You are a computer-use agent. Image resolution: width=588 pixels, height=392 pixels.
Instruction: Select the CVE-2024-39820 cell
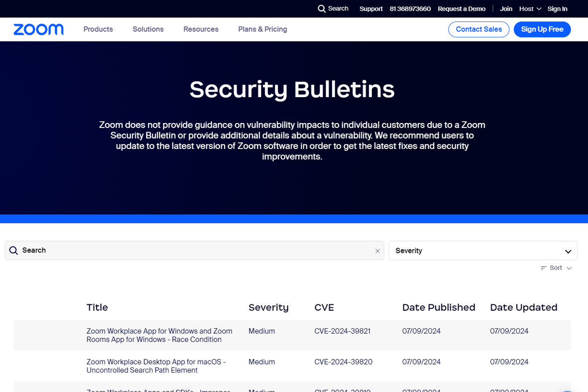(343, 362)
